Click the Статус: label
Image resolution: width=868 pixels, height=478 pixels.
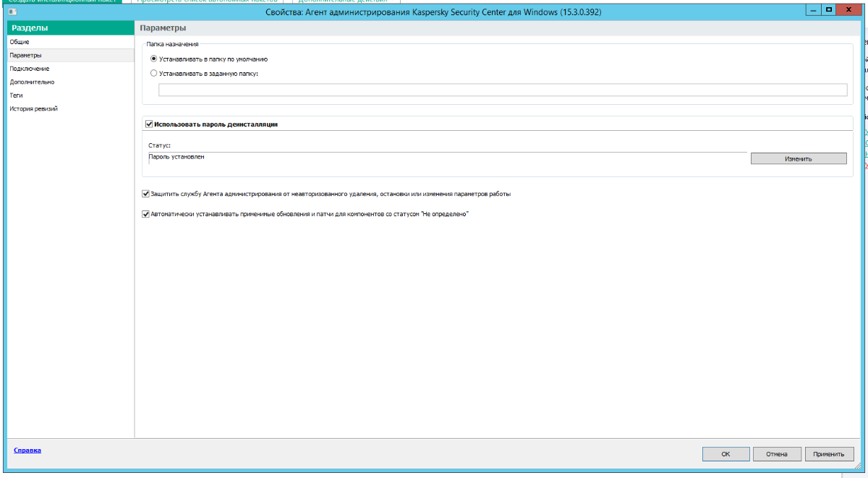pos(159,145)
